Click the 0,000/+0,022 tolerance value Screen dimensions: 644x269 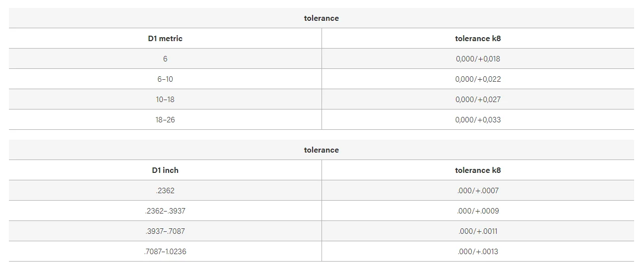478,79
